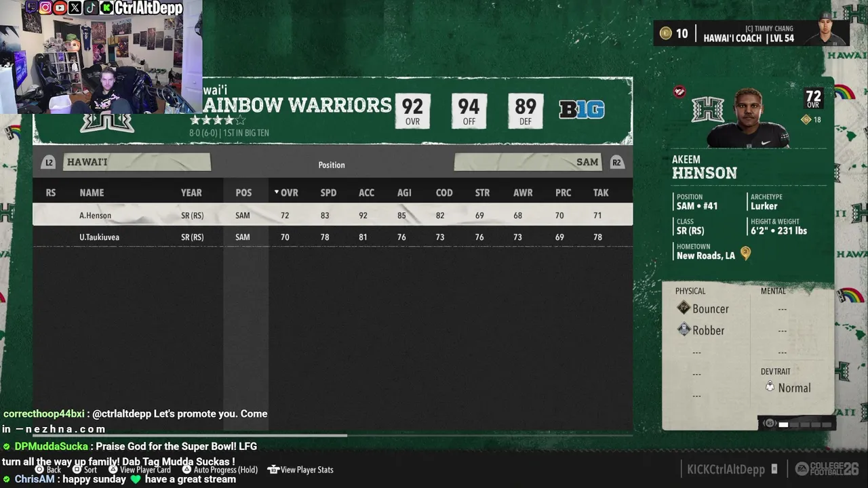Click the team star rating row
This screenshot has height=488, width=868.
(x=217, y=121)
